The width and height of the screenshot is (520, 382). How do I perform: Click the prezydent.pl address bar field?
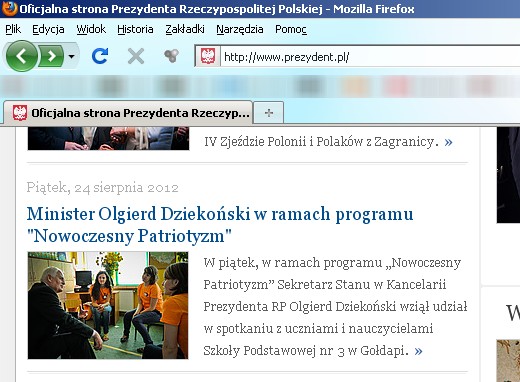tap(370, 57)
